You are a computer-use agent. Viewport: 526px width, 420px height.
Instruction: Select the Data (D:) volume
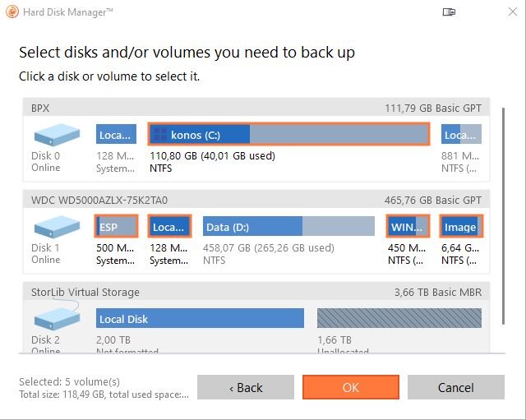pos(288,227)
